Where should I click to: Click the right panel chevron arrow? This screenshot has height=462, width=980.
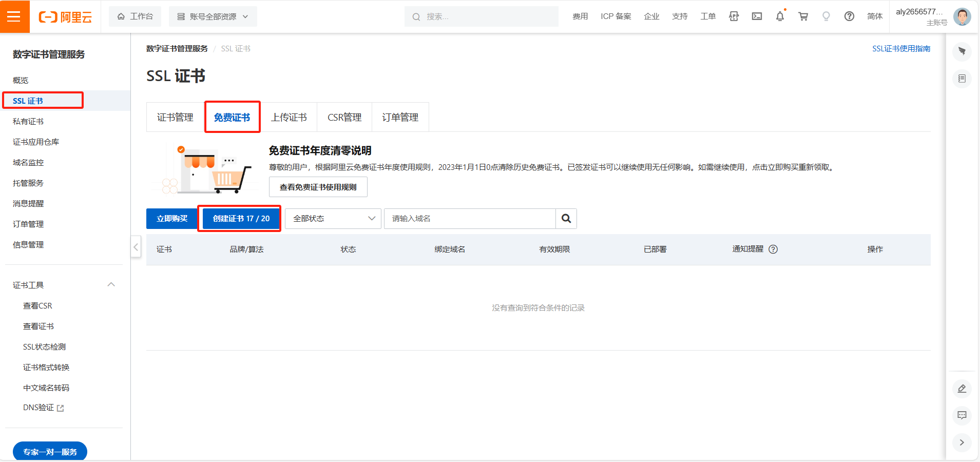coord(962,442)
